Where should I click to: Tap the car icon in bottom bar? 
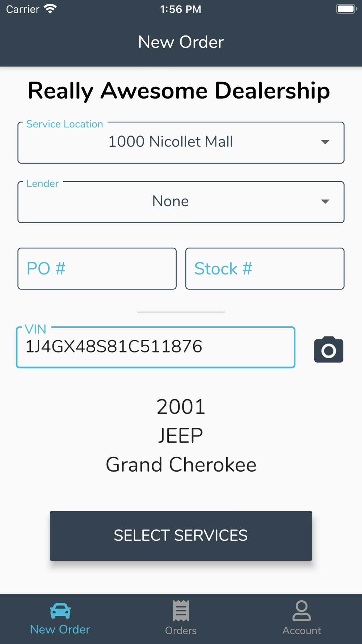tap(60, 611)
